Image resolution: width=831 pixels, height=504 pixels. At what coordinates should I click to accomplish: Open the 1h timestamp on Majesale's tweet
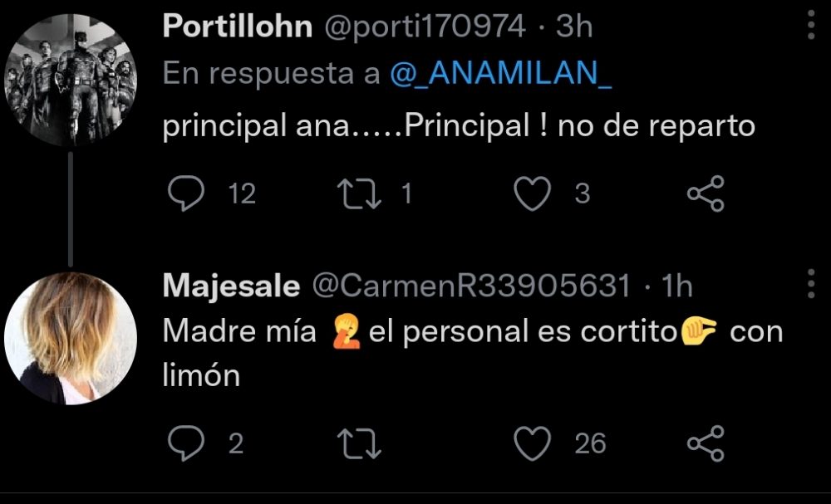(676, 286)
